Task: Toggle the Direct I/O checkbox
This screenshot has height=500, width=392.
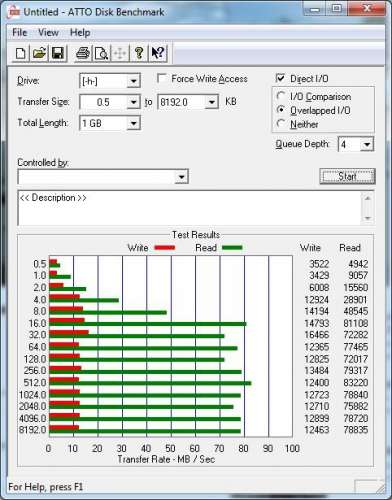Action: coord(280,78)
